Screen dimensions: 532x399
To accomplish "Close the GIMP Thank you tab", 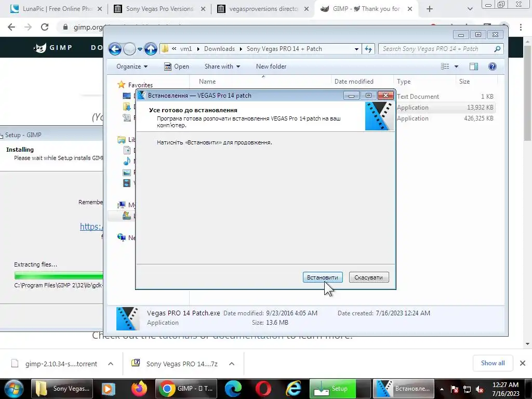I will coord(410,9).
